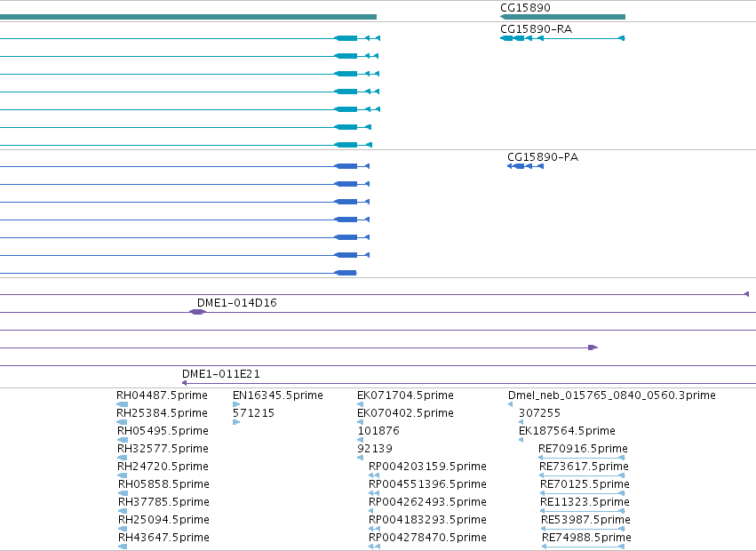Click the EK071704.5prime arrow glyph
Viewport: 756px width, 551px height.
click(360, 404)
